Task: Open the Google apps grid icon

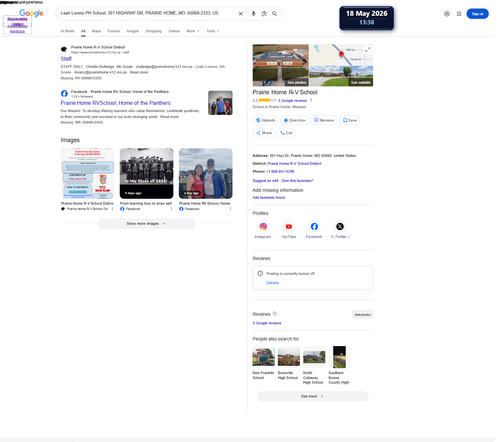Action: click(459, 14)
